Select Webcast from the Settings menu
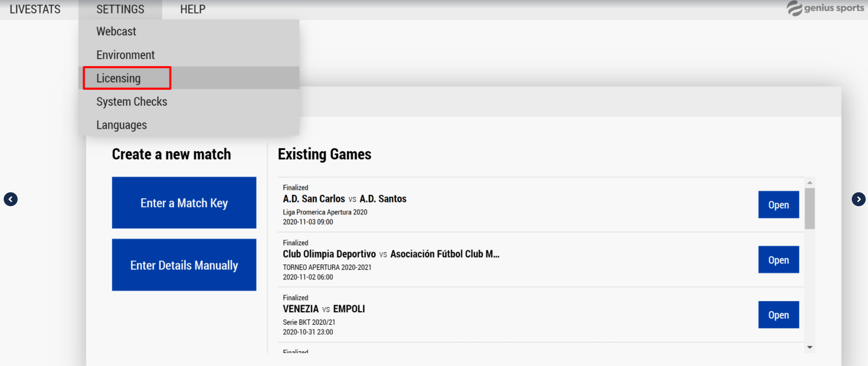Screen dimensions: 868x366 116,32
